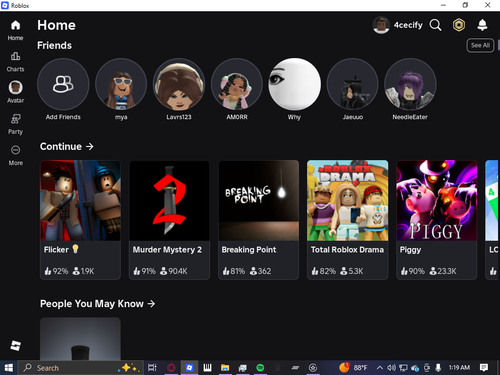This screenshot has width=500, height=375.
Task: Open the Avatar sidebar icon
Action: tap(15, 87)
